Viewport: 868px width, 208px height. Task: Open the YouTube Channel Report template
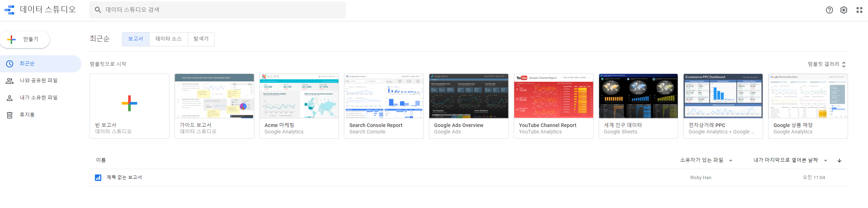(554, 106)
